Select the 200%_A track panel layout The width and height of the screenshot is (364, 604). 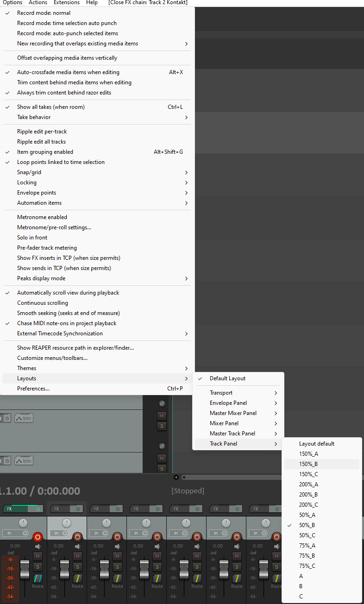pyautogui.click(x=322, y=484)
